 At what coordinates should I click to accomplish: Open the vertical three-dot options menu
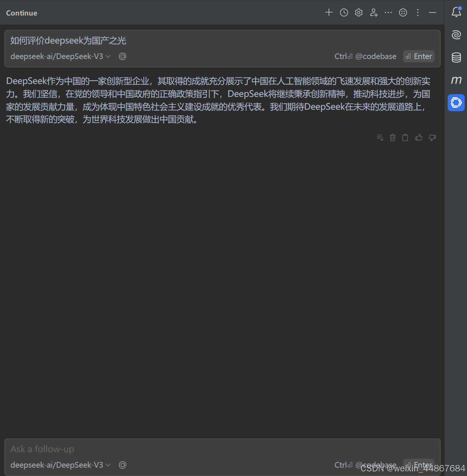[x=418, y=12]
